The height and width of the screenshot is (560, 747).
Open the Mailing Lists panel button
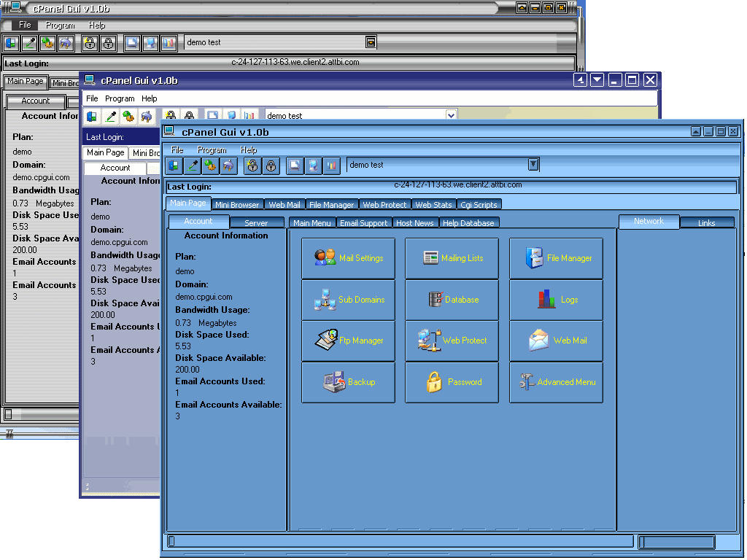452,258
